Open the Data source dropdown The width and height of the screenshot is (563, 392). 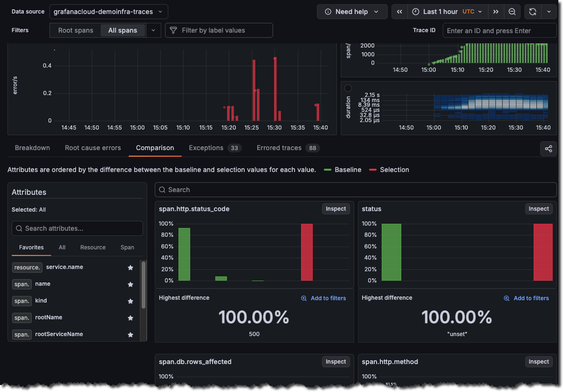tap(109, 12)
